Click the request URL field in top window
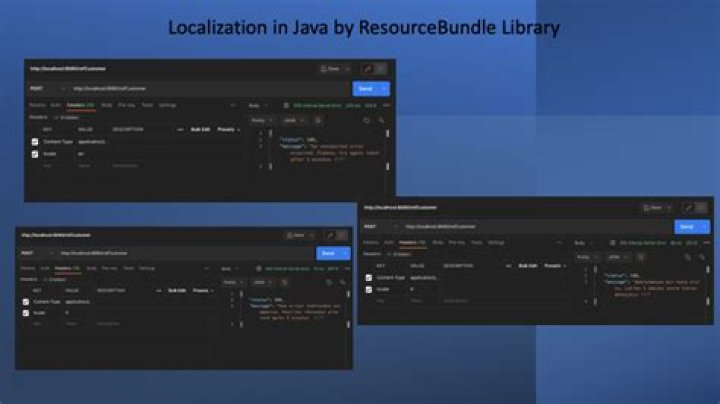Image resolution: width=720 pixels, height=404 pixels. [209, 89]
